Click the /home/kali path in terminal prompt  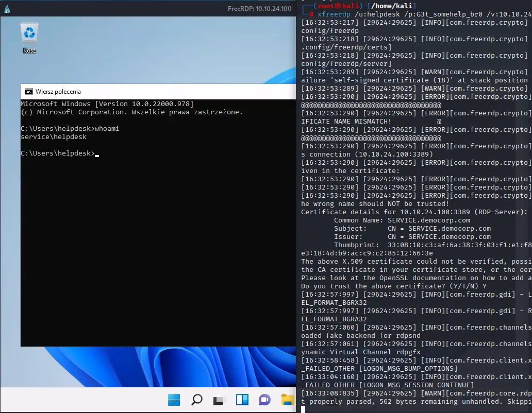pos(385,6)
